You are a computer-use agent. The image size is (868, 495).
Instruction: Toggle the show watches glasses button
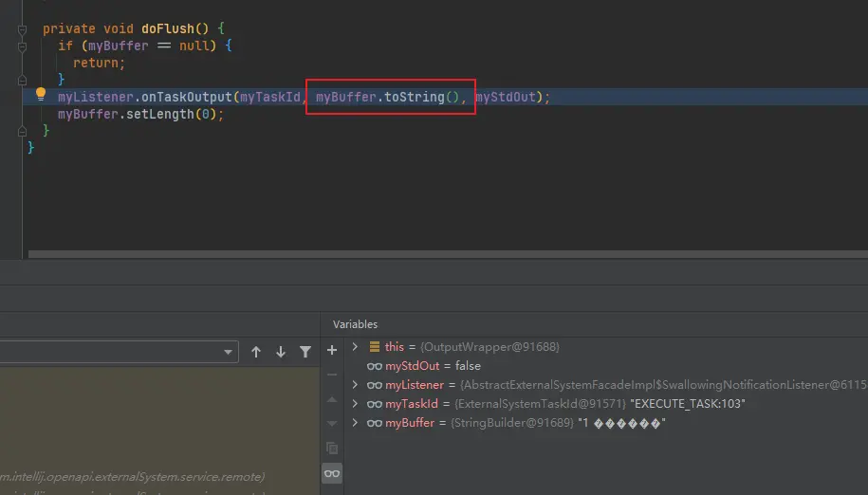pos(332,473)
